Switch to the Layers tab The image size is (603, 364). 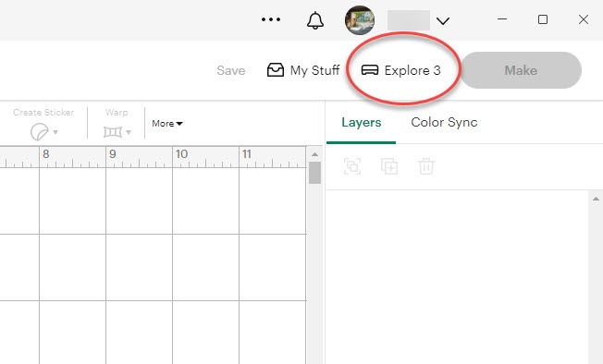(x=361, y=123)
